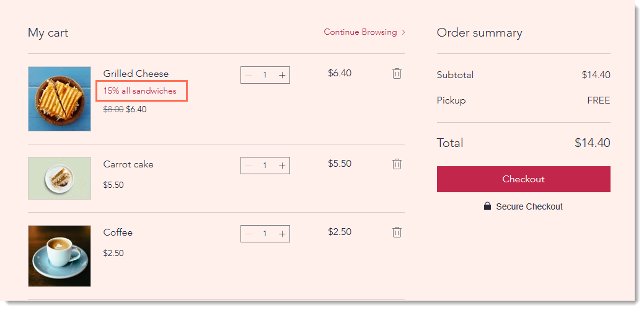Increase Grilled Cheese quantity with plus
The height and width of the screenshot is (310, 644).
coord(282,75)
